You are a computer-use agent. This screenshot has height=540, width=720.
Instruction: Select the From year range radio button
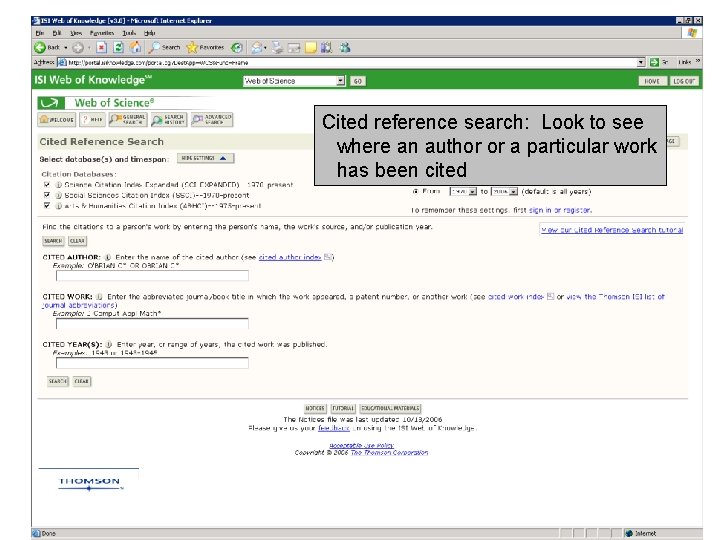(x=416, y=191)
